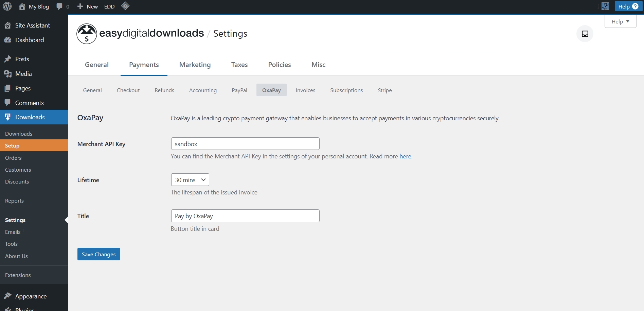Select the Stripe payment sub-tab
The height and width of the screenshot is (311, 644).
pos(384,90)
